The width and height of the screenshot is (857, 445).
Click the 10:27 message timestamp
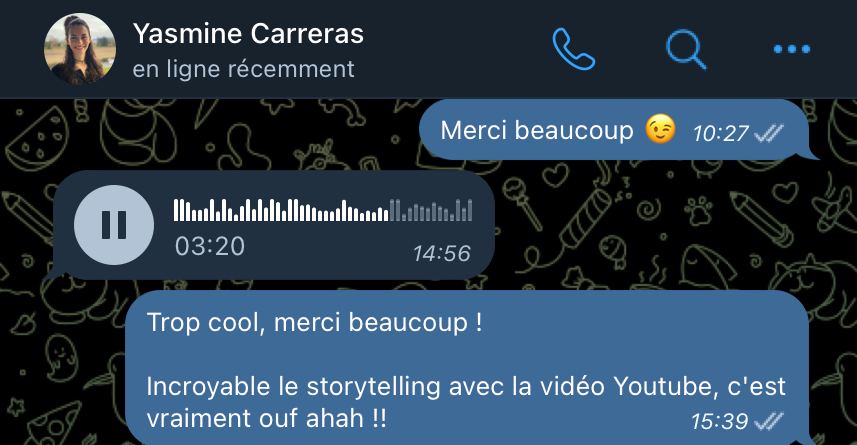[x=720, y=133]
